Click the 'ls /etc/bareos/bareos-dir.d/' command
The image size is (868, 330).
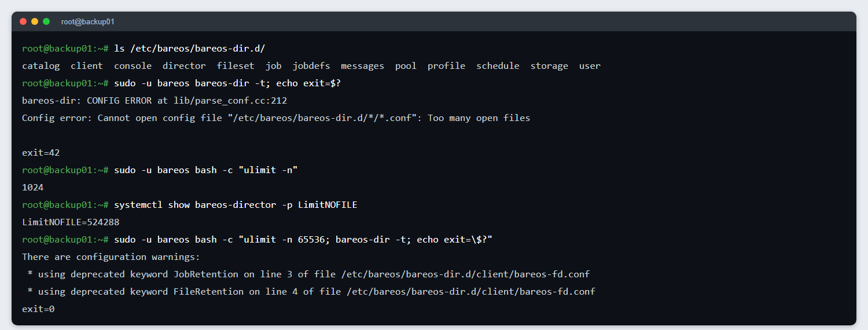[x=189, y=49]
